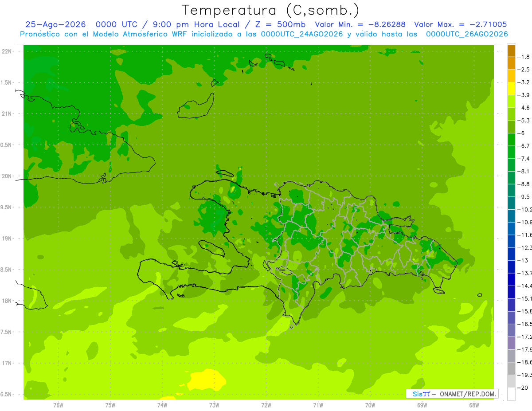Click the white swatch below -20 in legend

(x=511, y=394)
